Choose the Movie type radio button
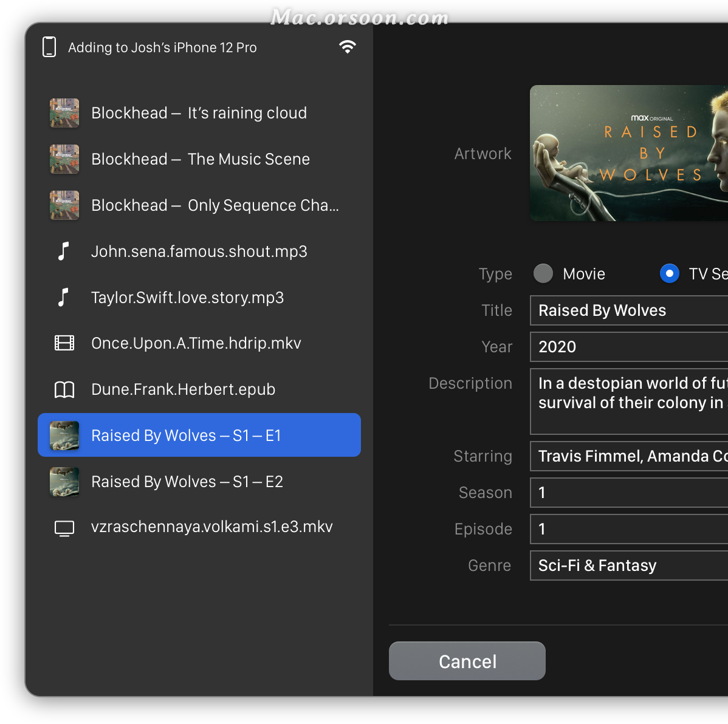728x724 pixels. [543, 273]
